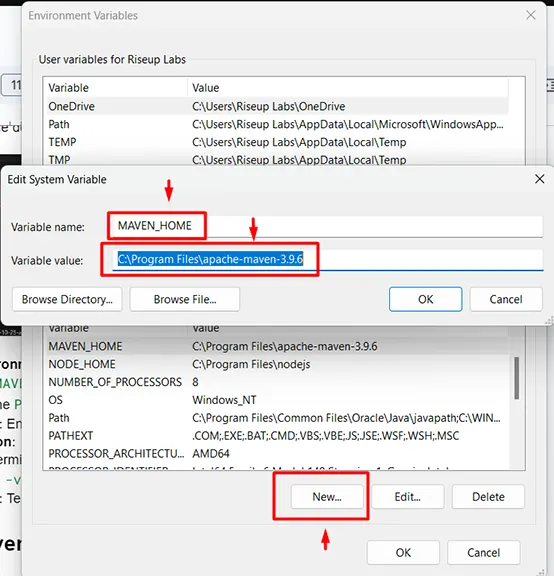Click the processors count value 8
554x576 pixels.
195,382
